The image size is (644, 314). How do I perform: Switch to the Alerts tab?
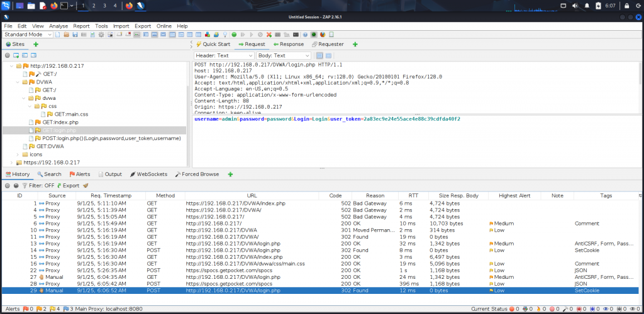[x=80, y=174]
